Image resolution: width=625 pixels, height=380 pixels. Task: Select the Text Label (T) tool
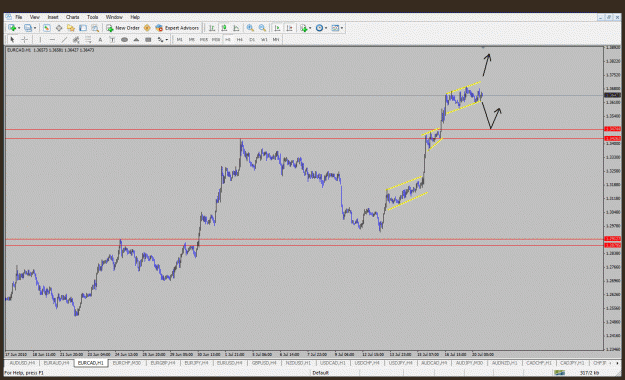pos(112,39)
